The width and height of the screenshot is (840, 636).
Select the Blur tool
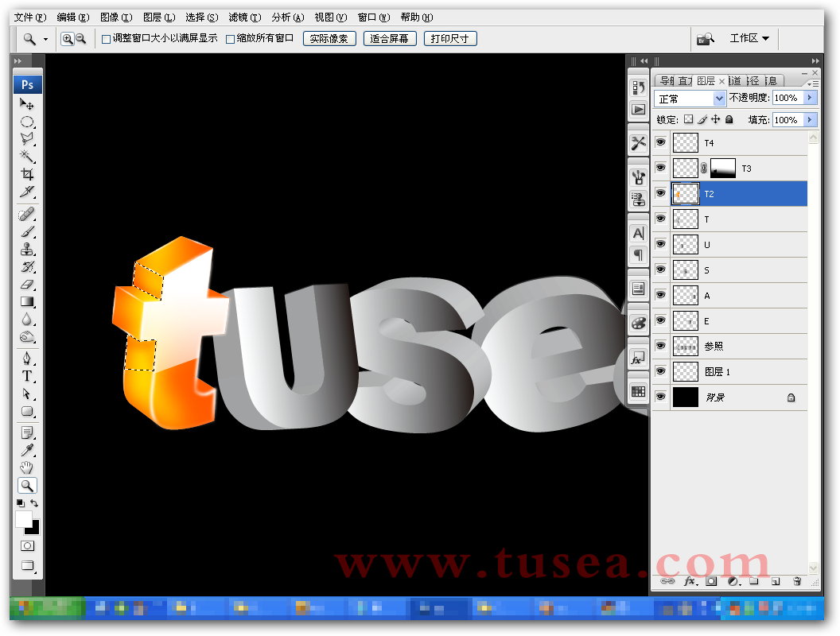27,320
